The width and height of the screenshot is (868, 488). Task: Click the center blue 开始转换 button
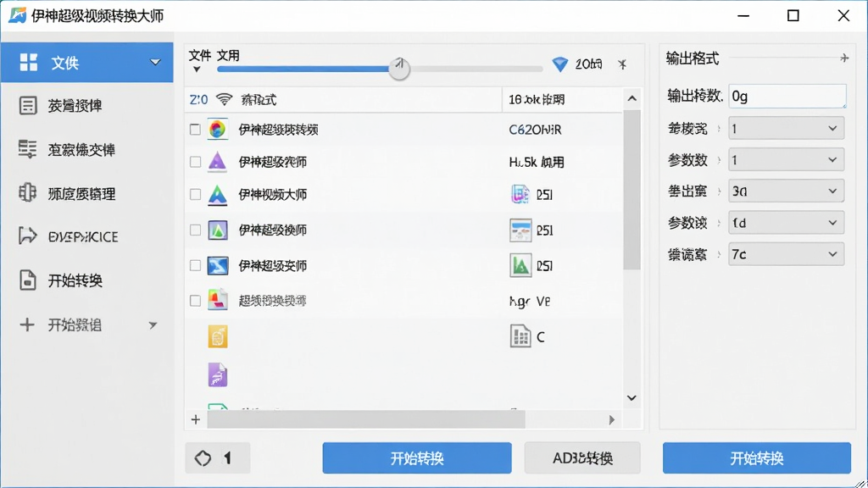417,457
